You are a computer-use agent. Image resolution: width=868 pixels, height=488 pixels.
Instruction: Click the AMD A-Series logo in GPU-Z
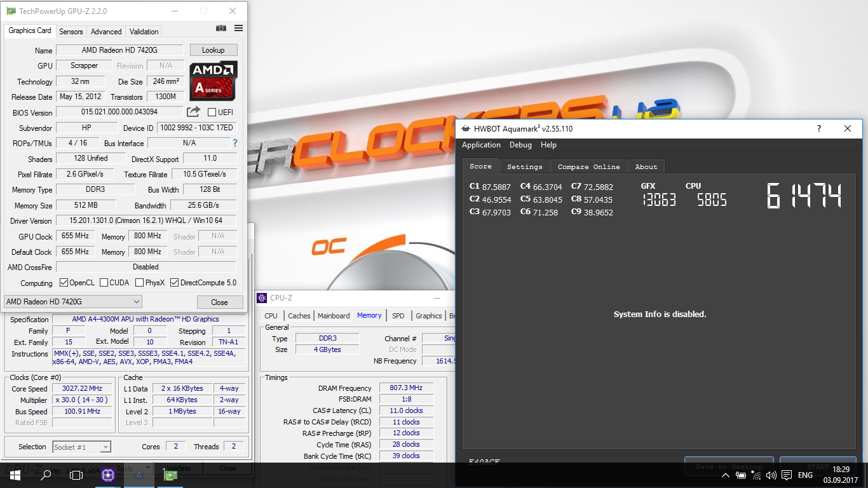[x=214, y=80]
